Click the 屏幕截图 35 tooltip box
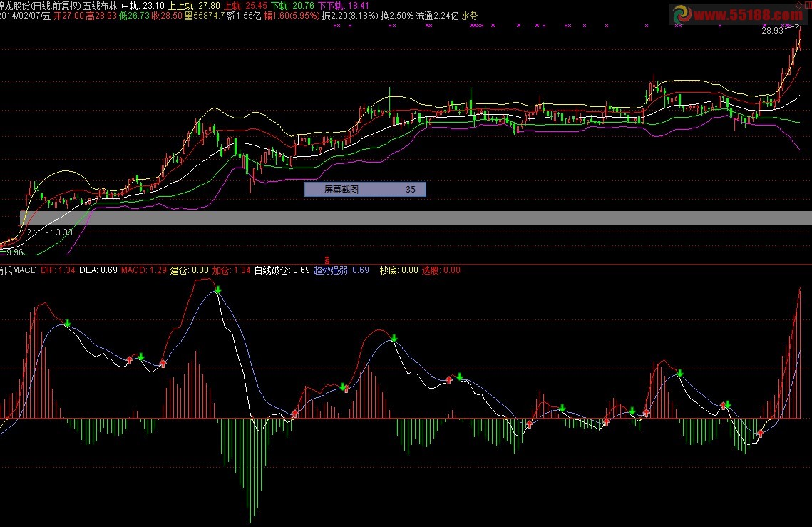This screenshot has height=527, width=812. (365, 189)
